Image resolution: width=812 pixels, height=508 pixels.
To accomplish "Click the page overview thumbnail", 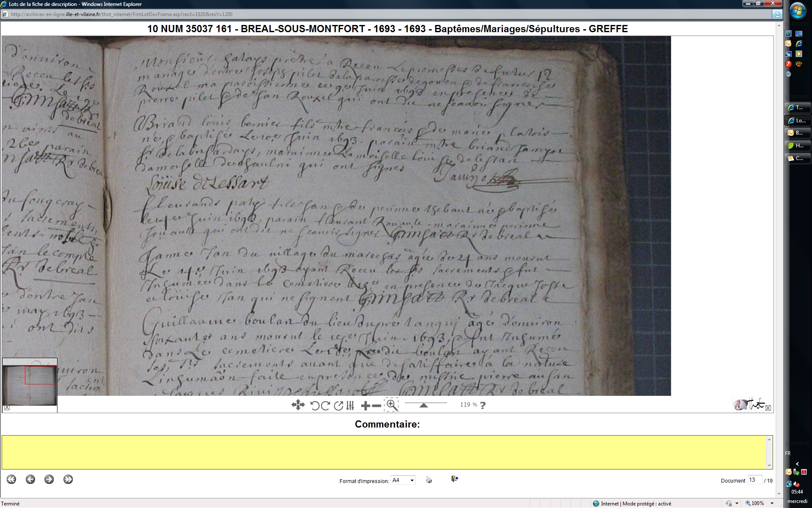I will [x=30, y=385].
